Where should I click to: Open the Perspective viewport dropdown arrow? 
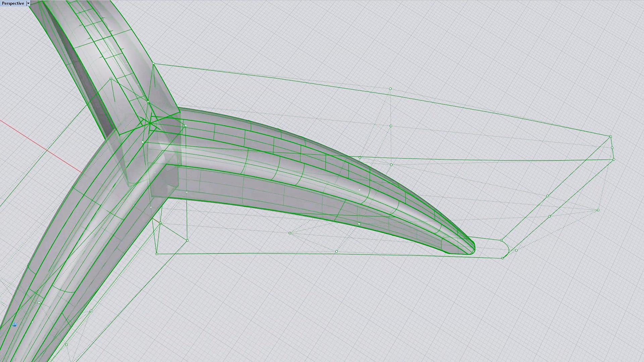[x=28, y=3]
